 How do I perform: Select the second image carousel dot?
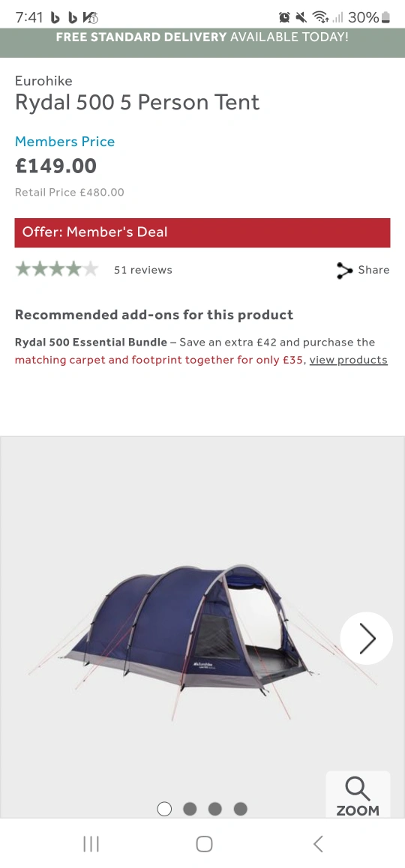(x=190, y=809)
